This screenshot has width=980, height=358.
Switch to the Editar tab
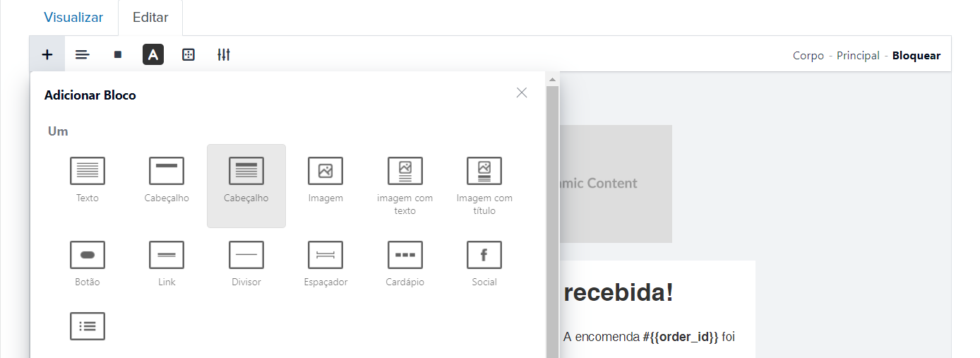click(x=150, y=18)
